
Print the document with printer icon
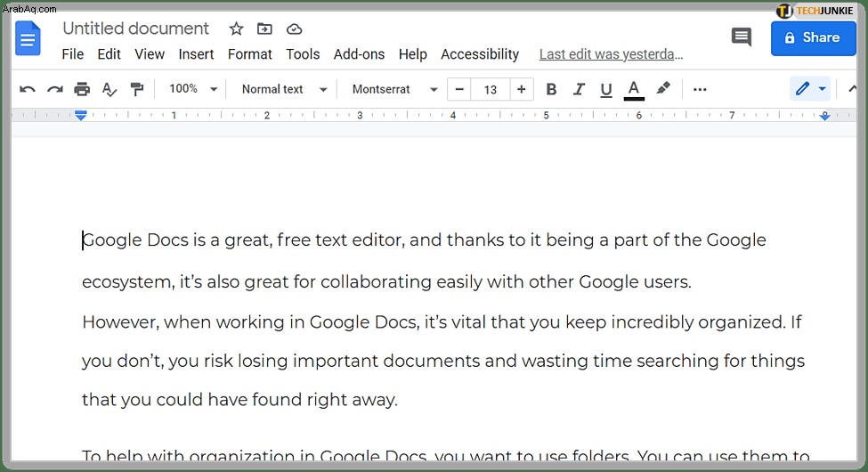(x=82, y=89)
